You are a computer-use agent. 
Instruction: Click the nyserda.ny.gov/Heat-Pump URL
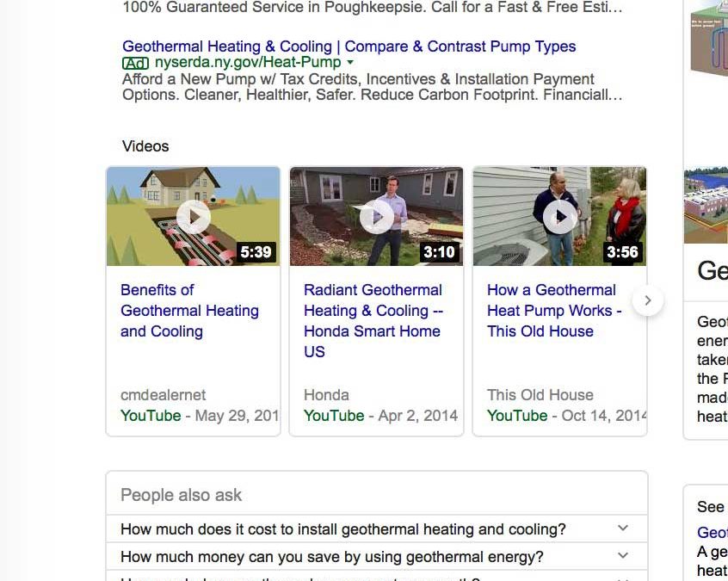tap(247, 63)
